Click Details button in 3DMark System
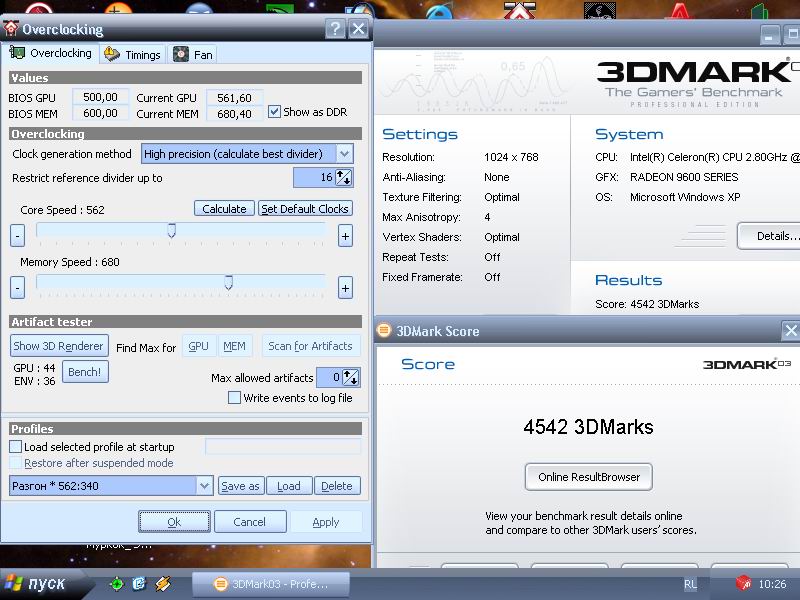The image size is (800, 600). coord(769,236)
